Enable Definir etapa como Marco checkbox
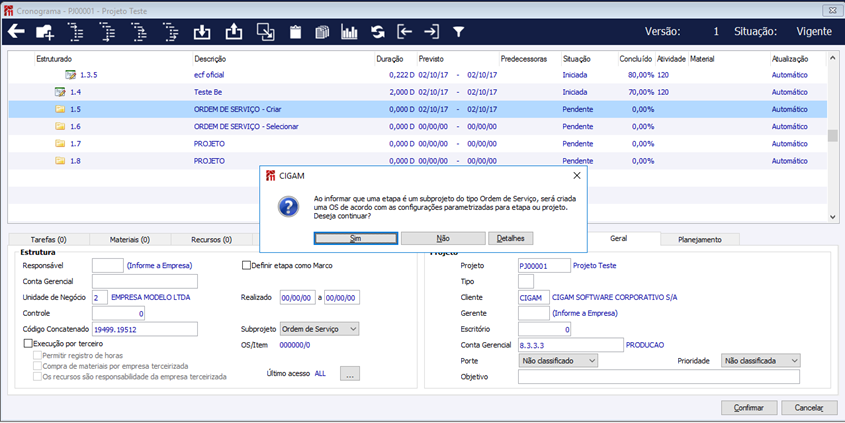This screenshot has height=423, width=845. [x=247, y=265]
